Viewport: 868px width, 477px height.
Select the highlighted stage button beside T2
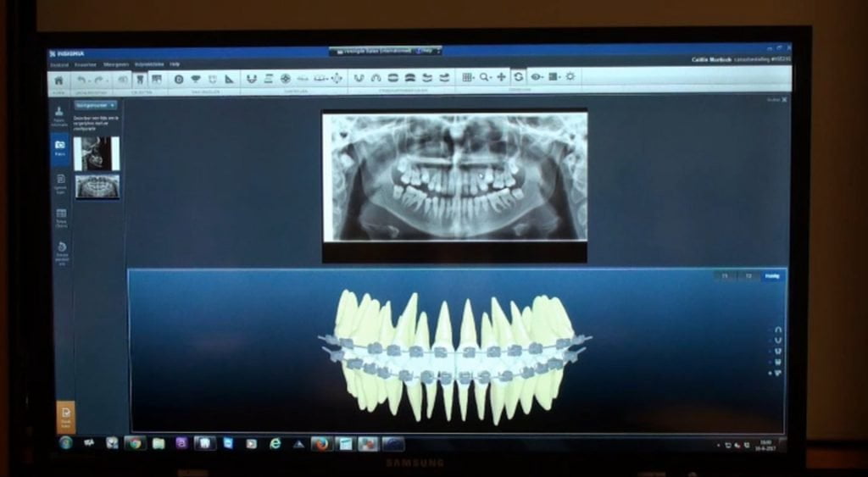click(x=773, y=276)
